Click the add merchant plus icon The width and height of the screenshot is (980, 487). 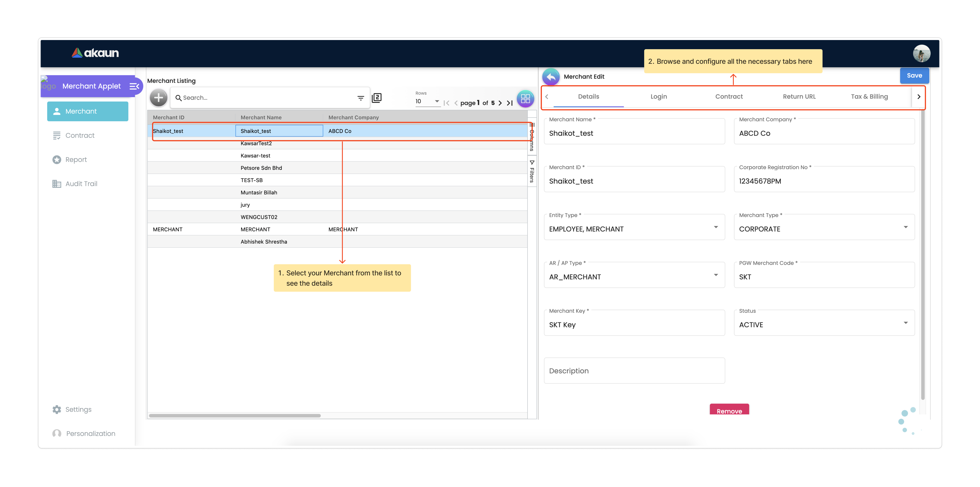click(x=158, y=98)
